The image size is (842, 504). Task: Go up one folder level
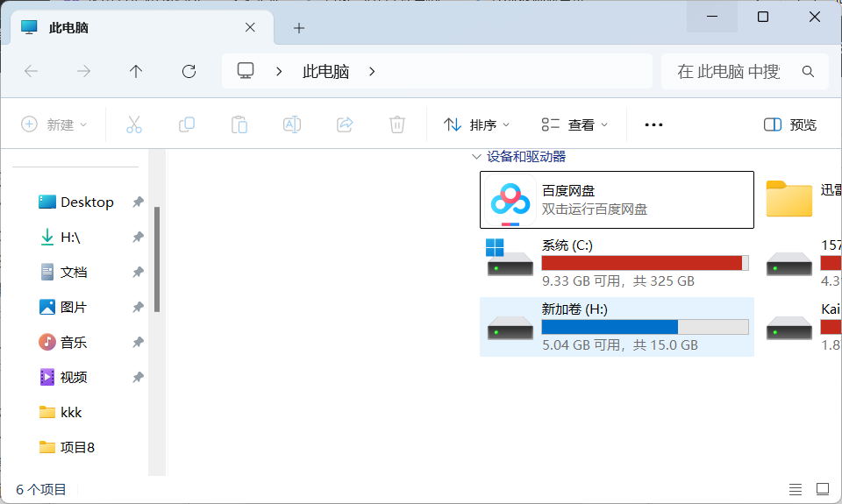(136, 71)
